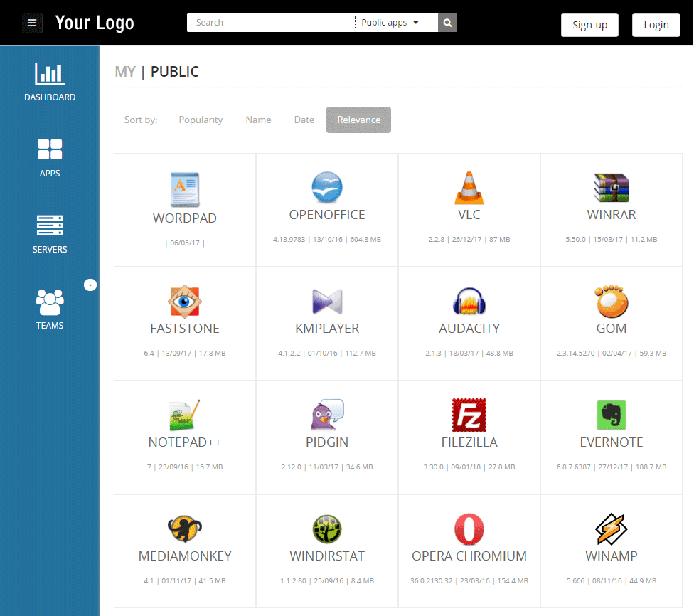Click the APPS sidebar label
Screen dimensions: 694x616
[x=50, y=173]
